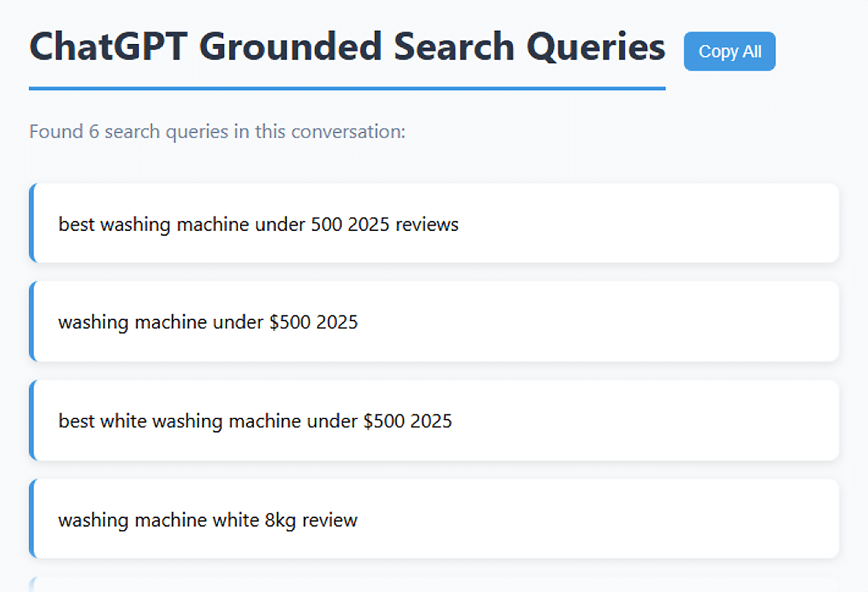868x592 pixels.
Task: Select query "washing machine under $500 2025"
Action: coord(434,322)
